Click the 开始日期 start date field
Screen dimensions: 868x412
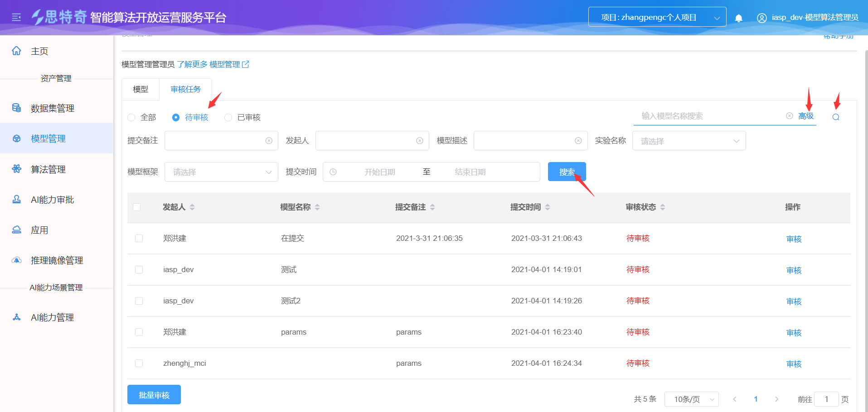tap(380, 172)
